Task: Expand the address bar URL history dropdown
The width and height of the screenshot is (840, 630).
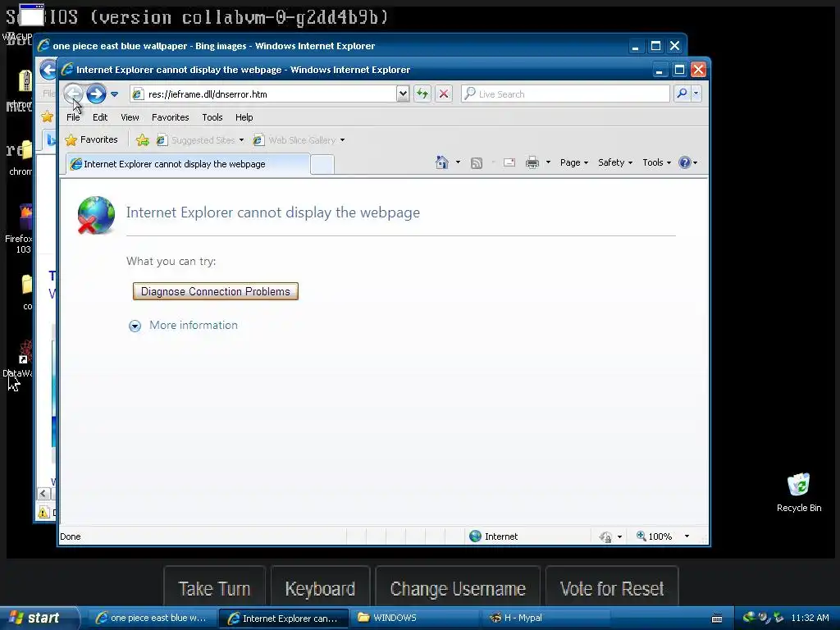Action: (x=403, y=94)
